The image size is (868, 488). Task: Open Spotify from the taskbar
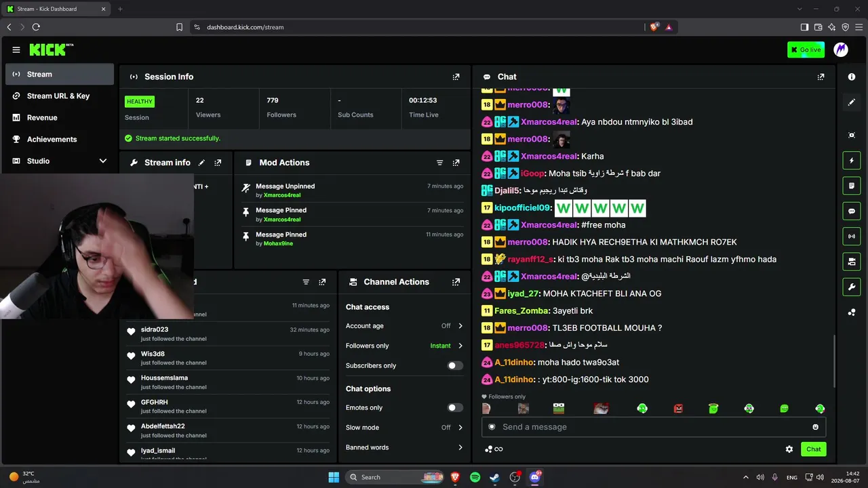coord(475,477)
